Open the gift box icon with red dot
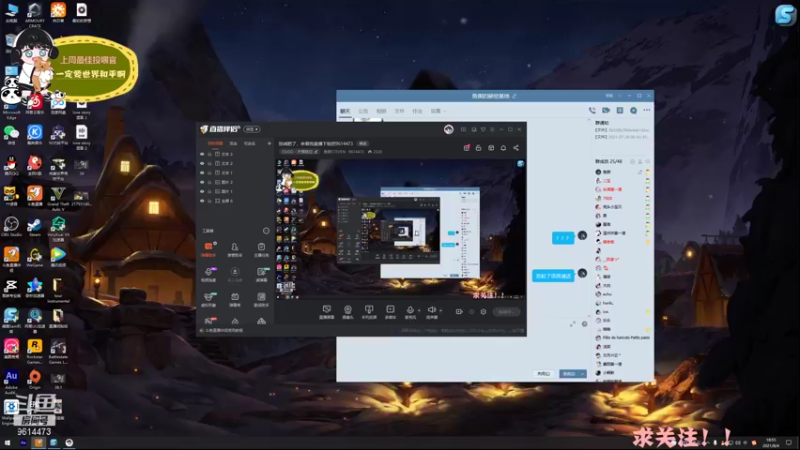 [466, 147]
